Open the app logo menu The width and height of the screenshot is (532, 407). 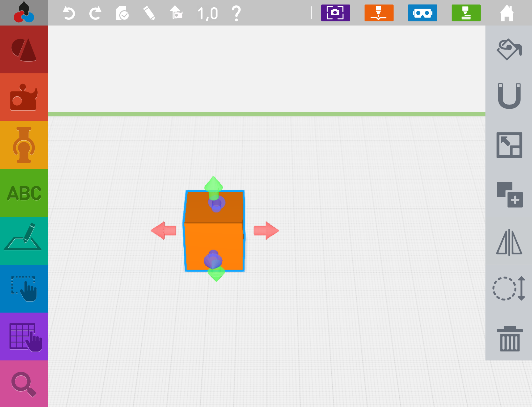tap(24, 13)
